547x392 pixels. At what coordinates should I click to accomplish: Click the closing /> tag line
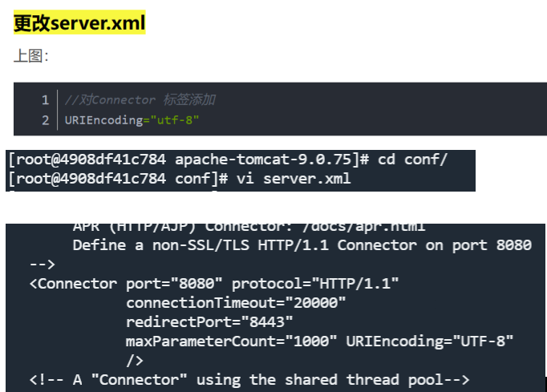(135, 361)
